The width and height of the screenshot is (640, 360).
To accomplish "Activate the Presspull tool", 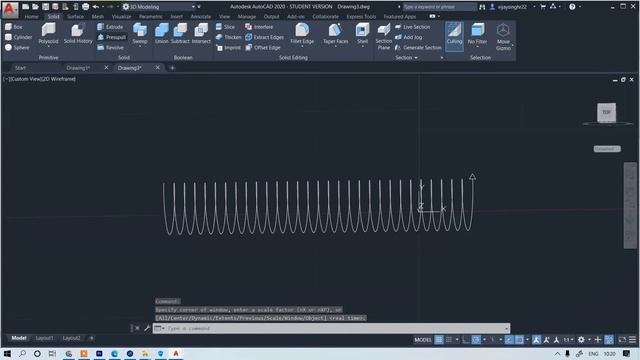I will 112,37.
